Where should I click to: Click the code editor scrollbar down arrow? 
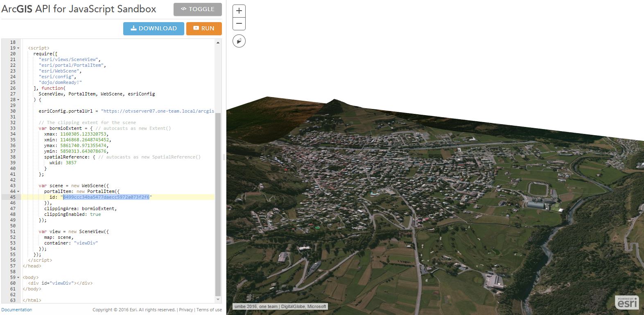[x=218, y=300]
